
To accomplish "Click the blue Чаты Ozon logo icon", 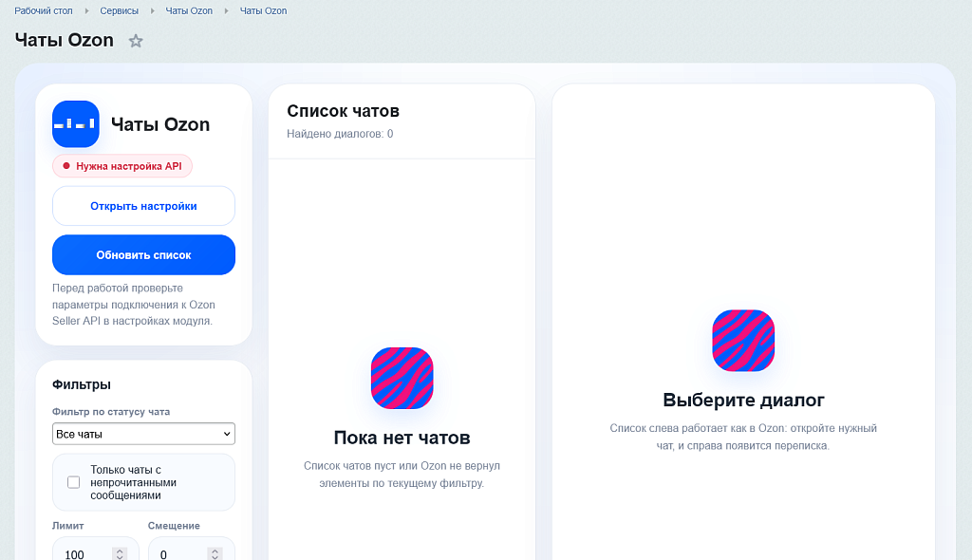I will point(76,124).
